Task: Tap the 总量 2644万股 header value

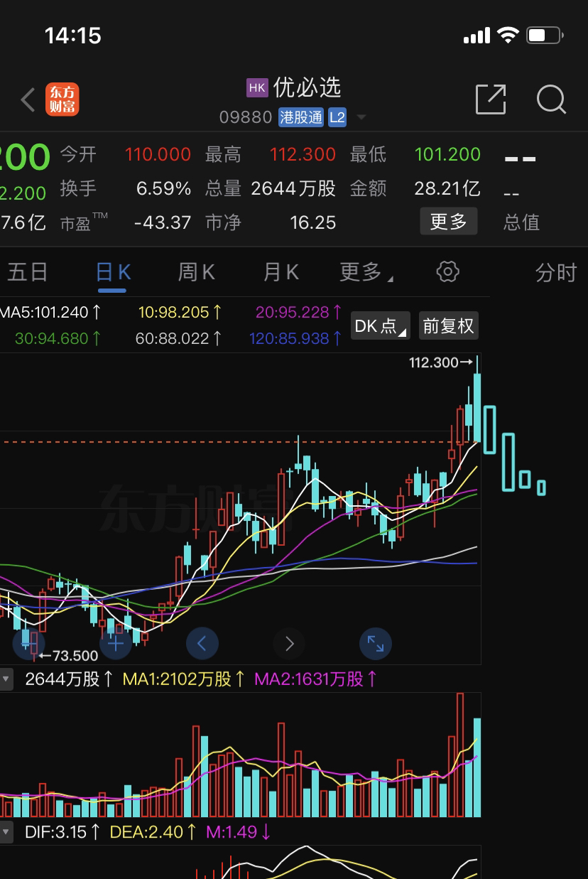Action: 293,188
